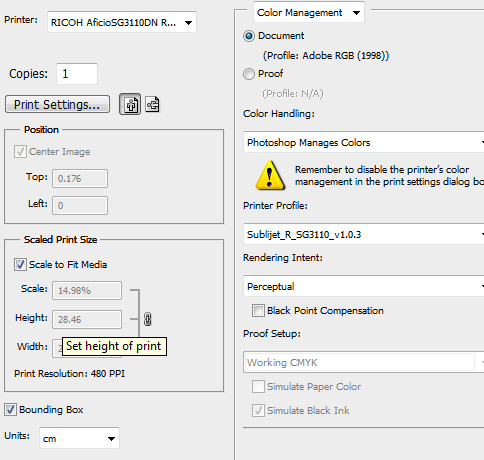Select portrait orientation icon
484x460 pixels.
click(x=130, y=105)
